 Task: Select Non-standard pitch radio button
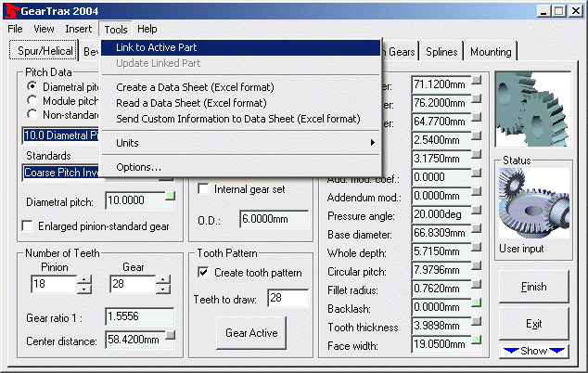tap(32, 114)
